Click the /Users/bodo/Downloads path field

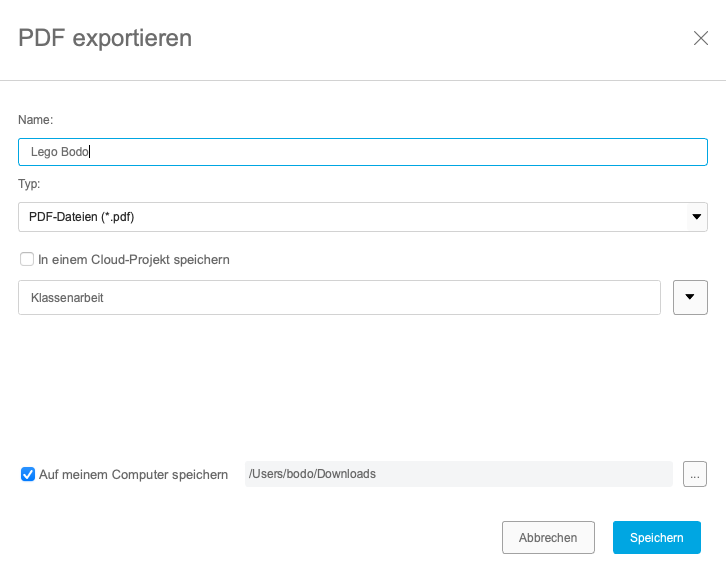pyautogui.click(x=458, y=474)
